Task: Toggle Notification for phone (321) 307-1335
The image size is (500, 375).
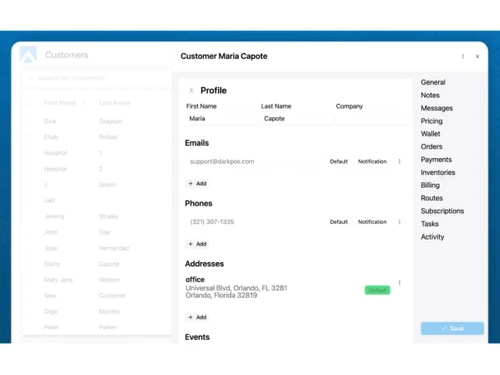Action: [372, 222]
